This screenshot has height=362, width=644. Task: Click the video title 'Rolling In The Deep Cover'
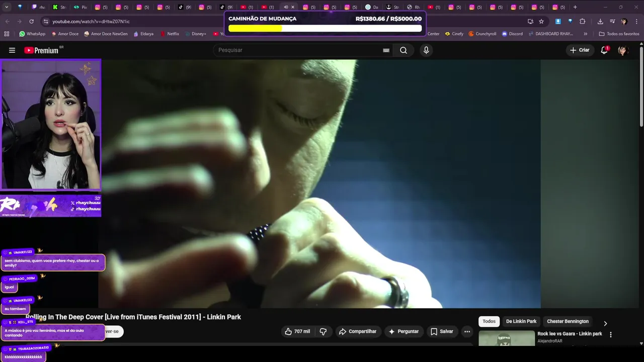(133, 317)
